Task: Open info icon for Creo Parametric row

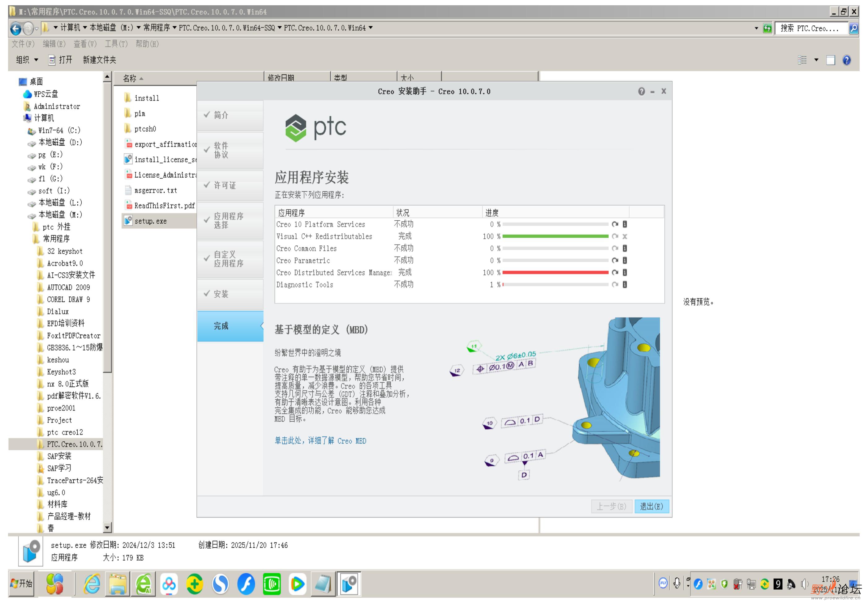Action: [x=625, y=260]
